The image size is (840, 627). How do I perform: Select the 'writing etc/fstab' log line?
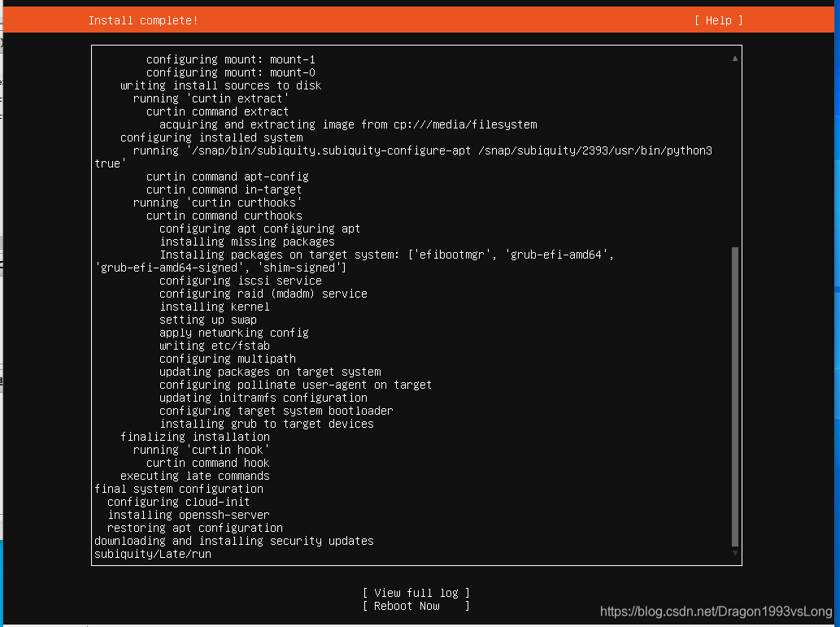(216, 345)
